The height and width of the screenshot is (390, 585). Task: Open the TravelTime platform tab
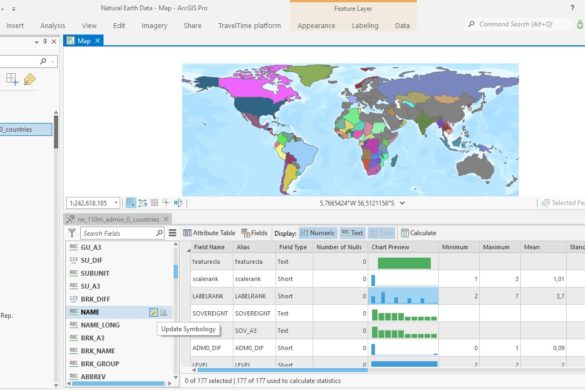[x=250, y=25]
